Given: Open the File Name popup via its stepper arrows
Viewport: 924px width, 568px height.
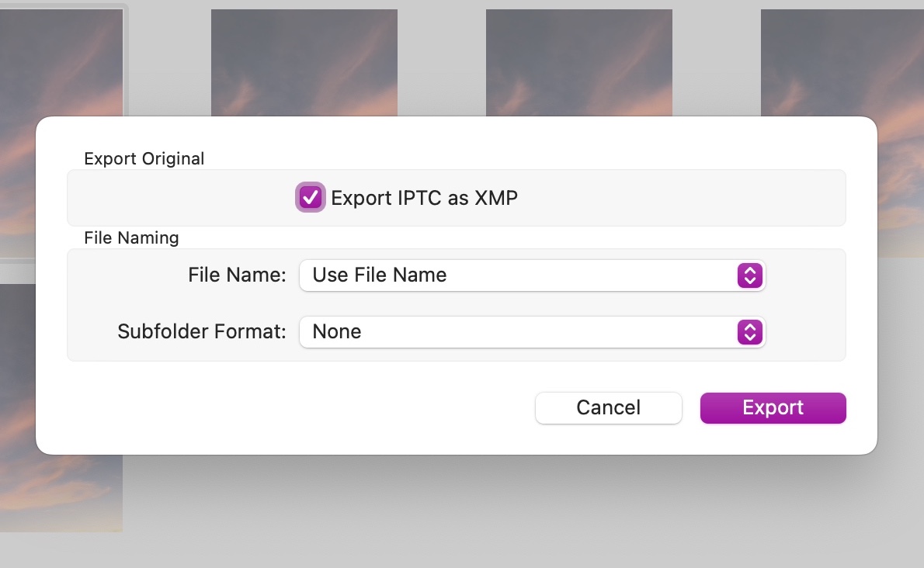Looking at the screenshot, I should (x=749, y=275).
